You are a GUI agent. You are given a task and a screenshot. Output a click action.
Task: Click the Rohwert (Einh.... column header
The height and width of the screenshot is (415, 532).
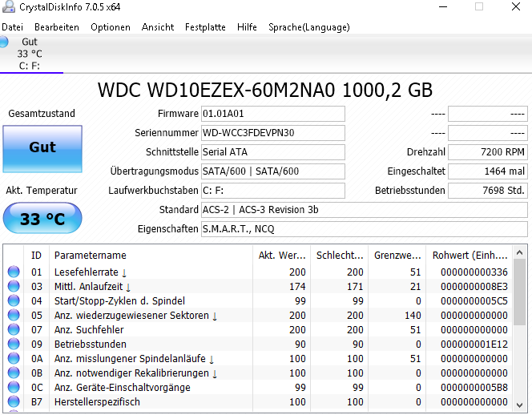pyautogui.click(x=470, y=256)
